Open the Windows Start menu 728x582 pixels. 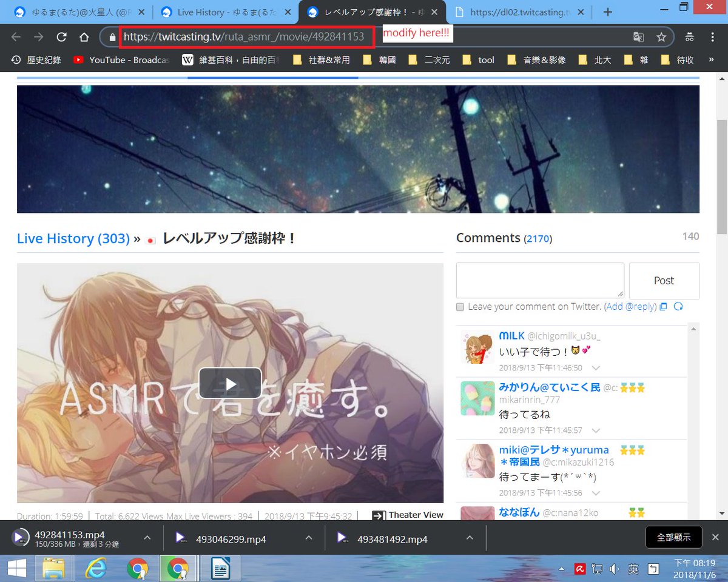coord(16,569)
